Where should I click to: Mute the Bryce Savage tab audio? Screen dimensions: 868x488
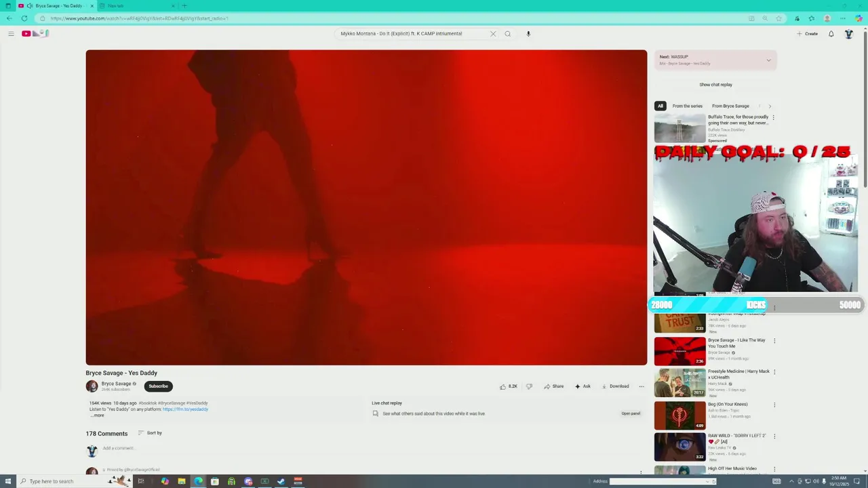tap(29, 5)
